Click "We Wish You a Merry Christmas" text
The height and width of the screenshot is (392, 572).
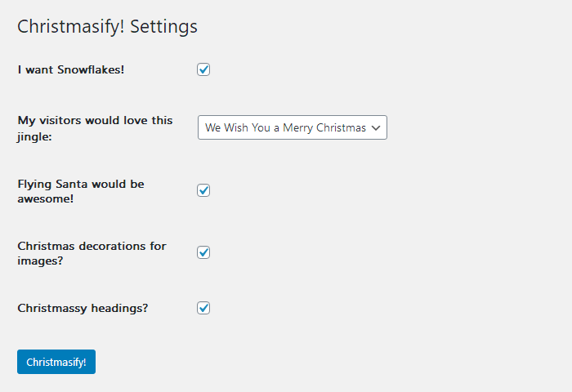point(284,127)
